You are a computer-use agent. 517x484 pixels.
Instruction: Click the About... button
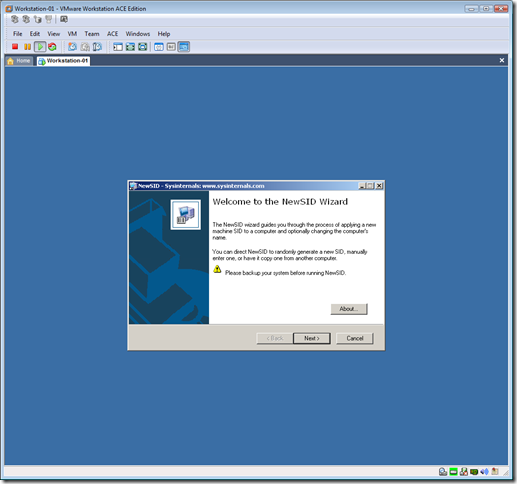tap(349, 309)
